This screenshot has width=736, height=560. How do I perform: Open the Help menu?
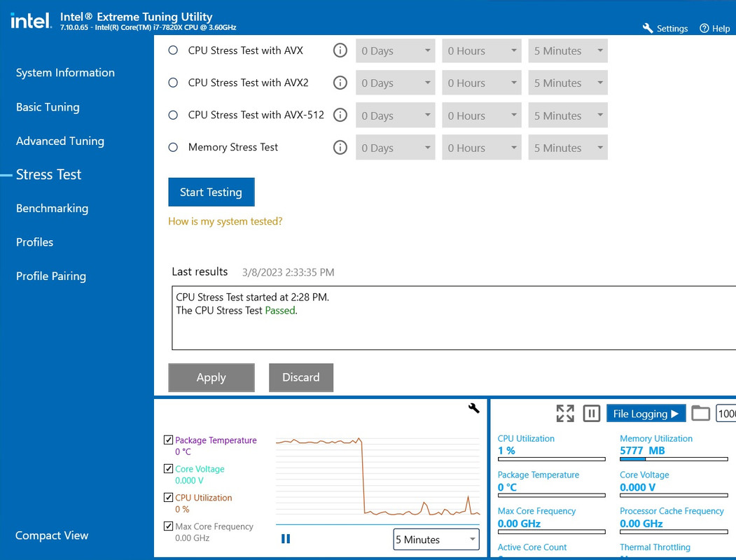coord(714,28)
